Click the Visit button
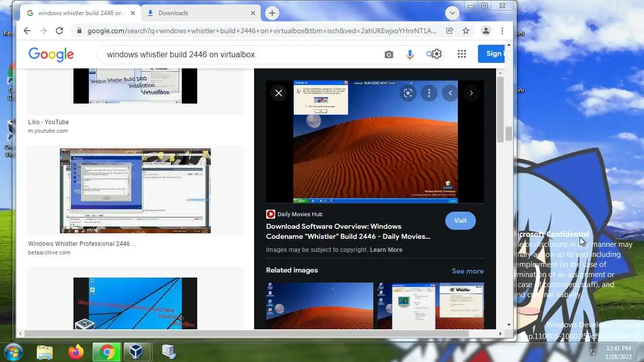Image resolution: width=644 pixels, height=362 pixels. (460, 221)
